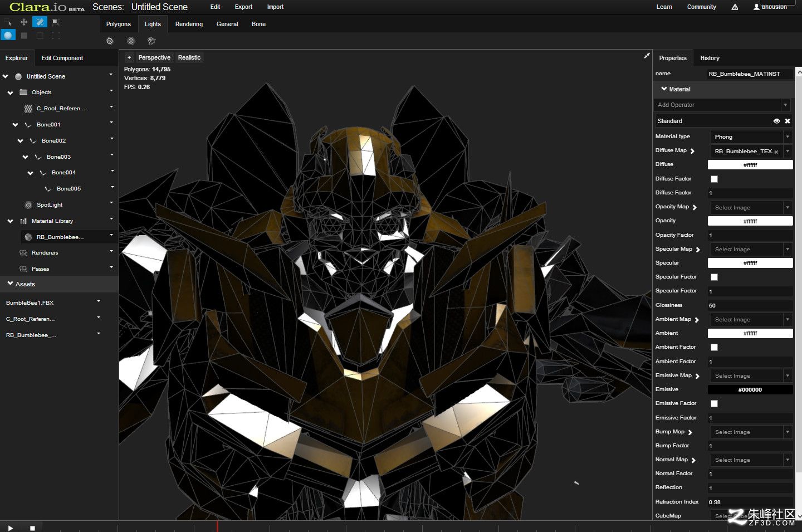The width and height of the screenshot is (802, 532).
Task: Collapse the Material Library node
Action: point(10,221)
